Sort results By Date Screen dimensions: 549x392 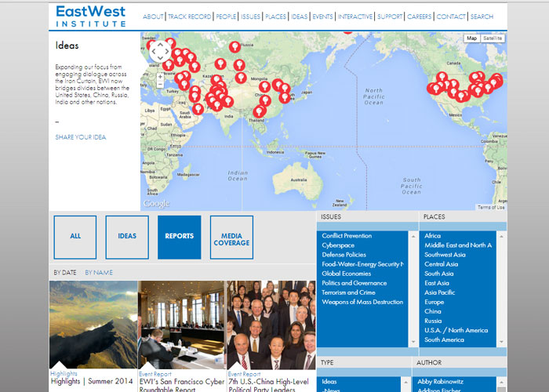tap(65, 273)
